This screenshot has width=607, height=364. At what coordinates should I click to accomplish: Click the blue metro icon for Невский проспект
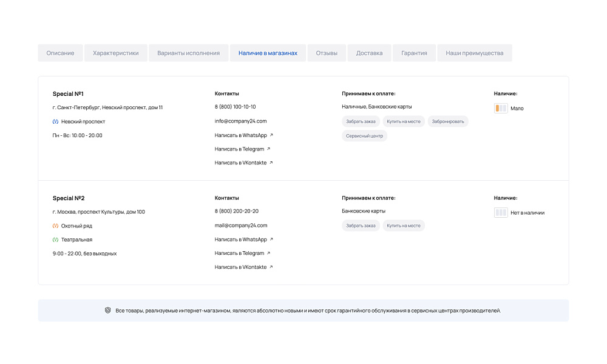click(x=55, y=121)
